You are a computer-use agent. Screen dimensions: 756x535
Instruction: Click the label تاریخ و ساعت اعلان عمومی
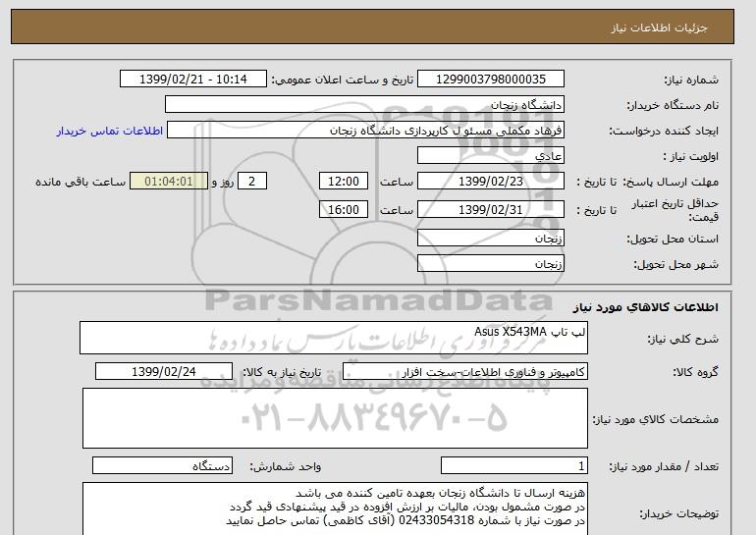[x=343, y=80]
